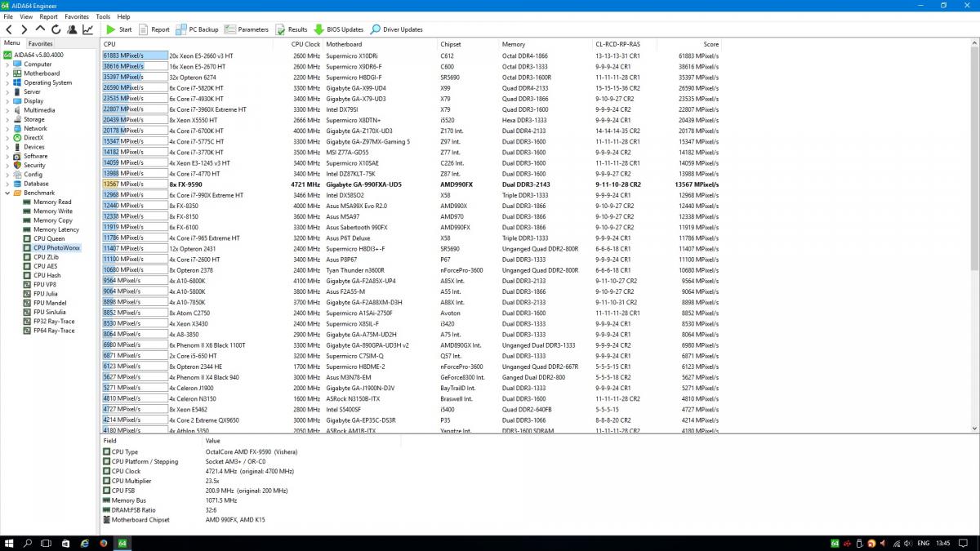
Task: Refresh the page via circular arrow icon
Action: pyautogui.click(x=56, y=29)
